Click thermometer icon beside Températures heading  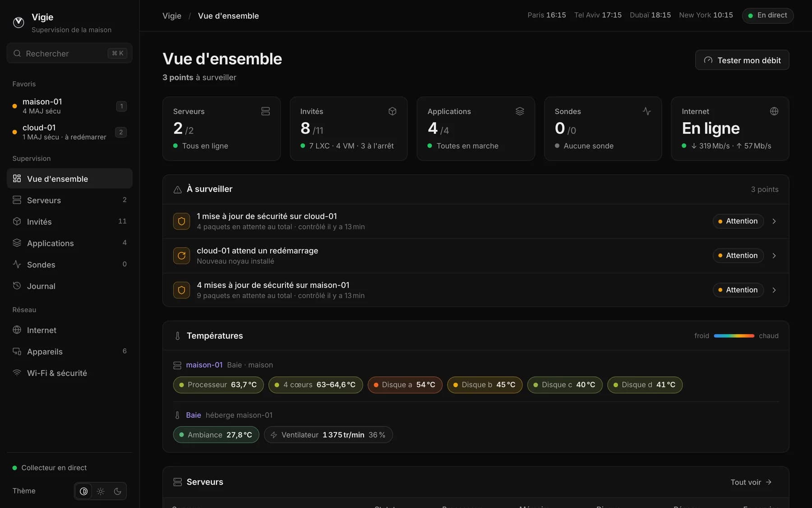click(178, 336)
